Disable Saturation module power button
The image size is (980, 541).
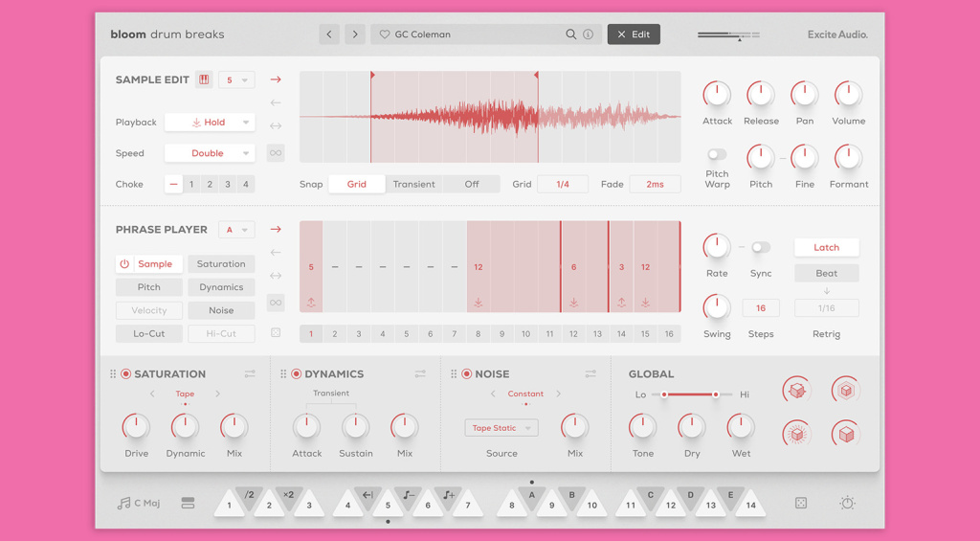click(125, 374)
